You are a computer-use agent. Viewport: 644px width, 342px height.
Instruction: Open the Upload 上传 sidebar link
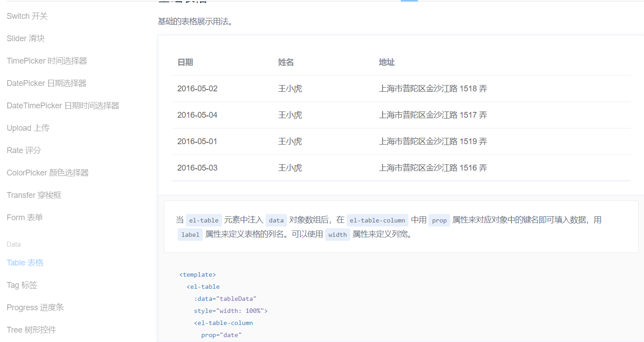point(28,128)
